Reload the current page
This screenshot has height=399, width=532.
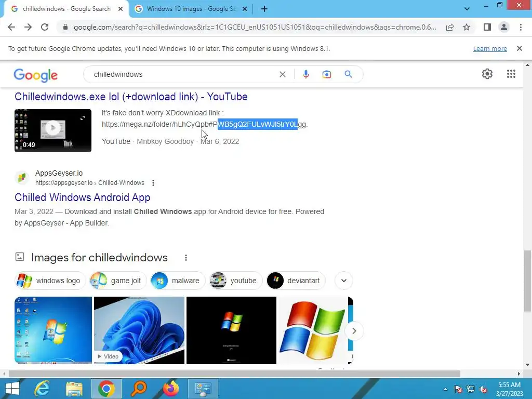tap(45, 27)
